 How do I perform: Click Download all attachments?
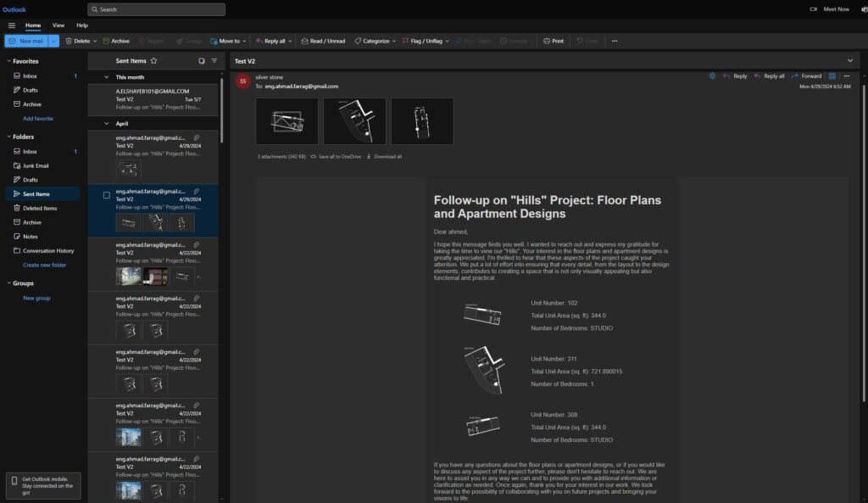(x=384, y=157)
